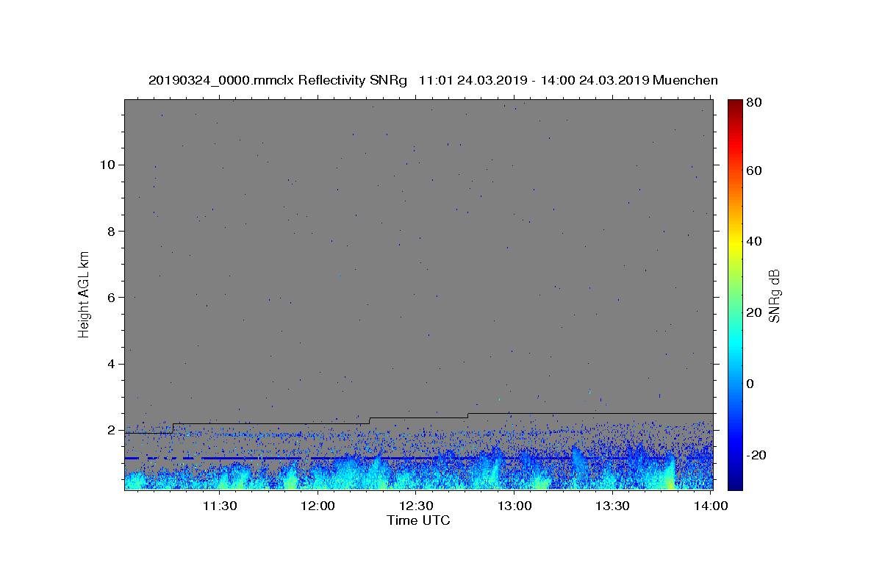The height and width of the screenshot is (588, 882).
Task: Click the dark red top of colorbar
Action: (735, 104)
